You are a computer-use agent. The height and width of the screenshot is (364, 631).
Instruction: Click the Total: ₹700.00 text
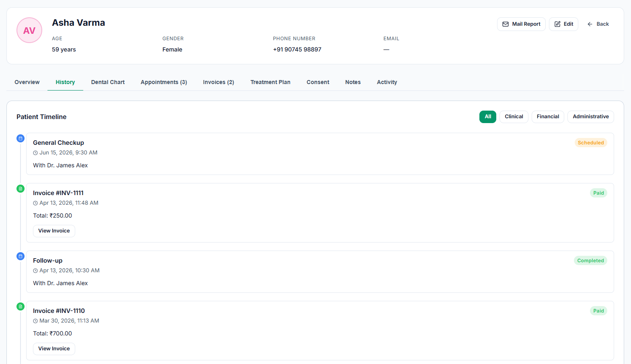point(52,333)
